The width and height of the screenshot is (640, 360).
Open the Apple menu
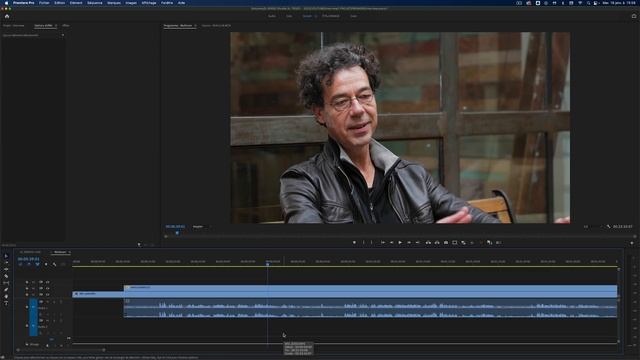point(6,3)
